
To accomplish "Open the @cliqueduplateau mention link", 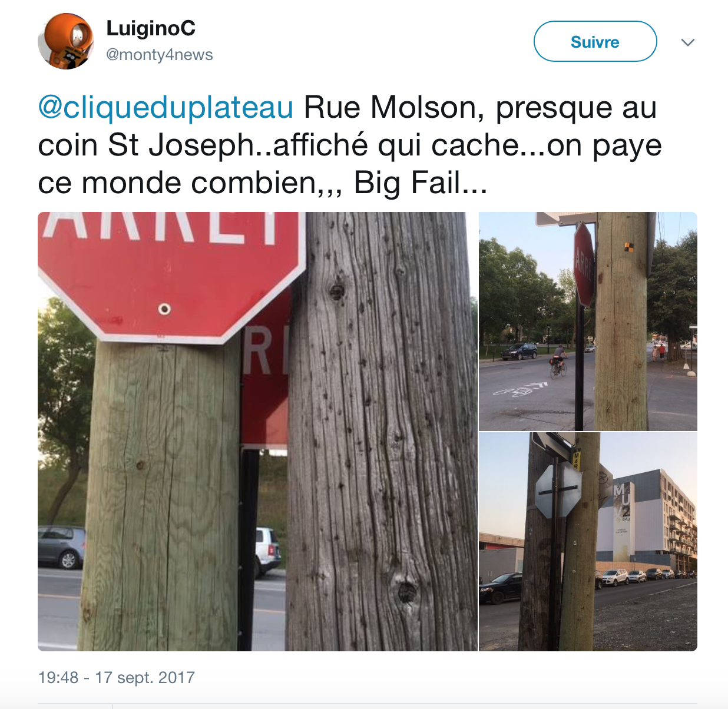I will tap(166, 107).
